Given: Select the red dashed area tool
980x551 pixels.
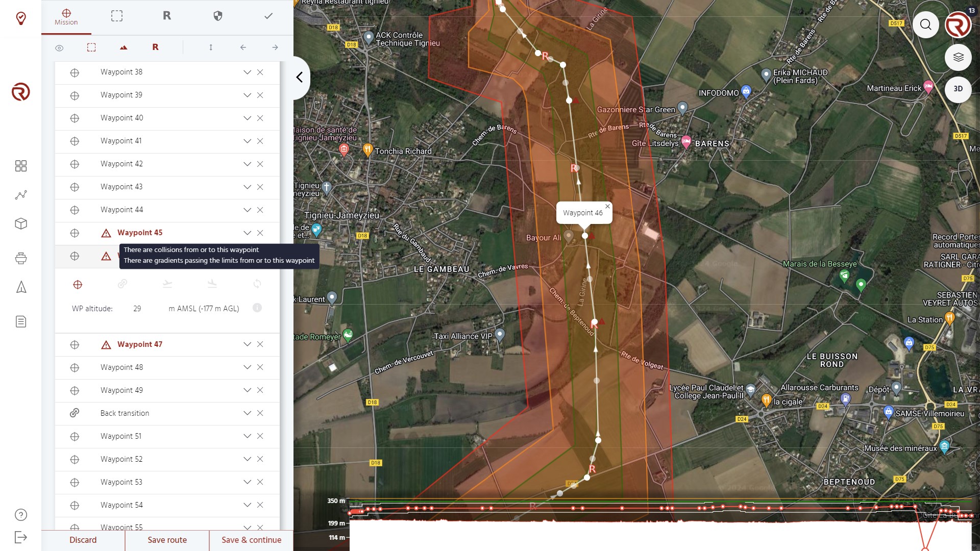Looking at the screenshot, I should point(91,47).
